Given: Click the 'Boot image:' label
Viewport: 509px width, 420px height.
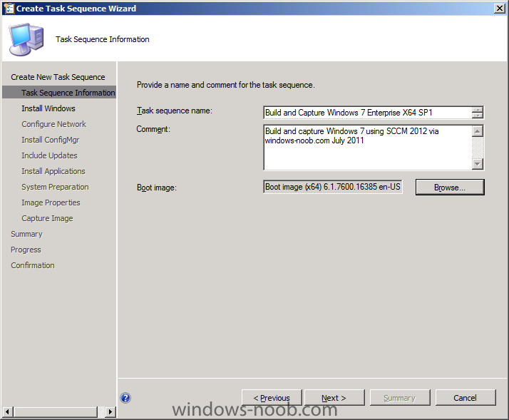Looking at the screenshot, I should click(157, 188).
